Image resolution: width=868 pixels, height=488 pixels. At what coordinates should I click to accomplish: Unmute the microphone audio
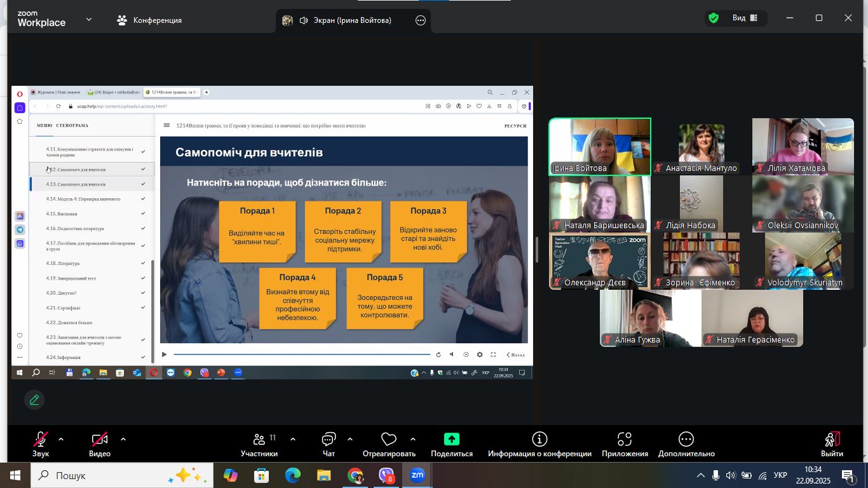tap(41, 440)
